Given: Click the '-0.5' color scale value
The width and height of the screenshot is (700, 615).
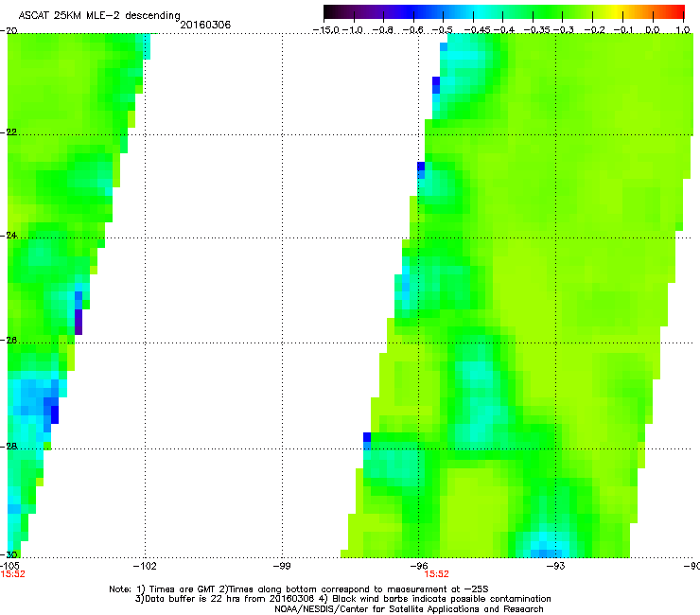Looking at the screenshot, I should tap(442, 30).
